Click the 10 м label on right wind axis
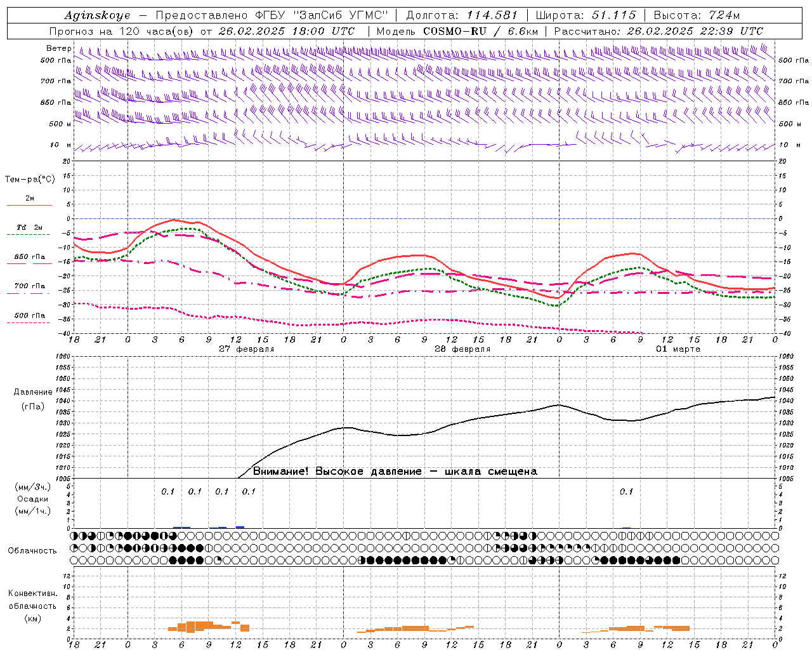The width and height of the screenshot is (812, 650). (789, 145)
